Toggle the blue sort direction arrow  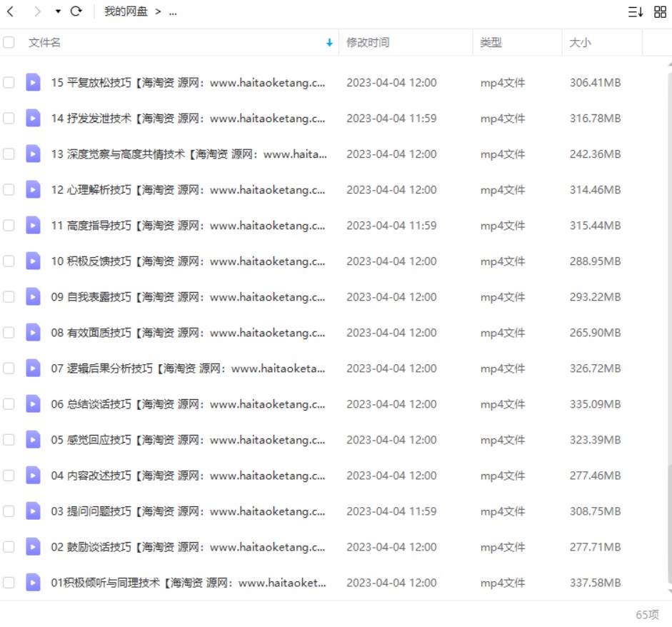329,42
